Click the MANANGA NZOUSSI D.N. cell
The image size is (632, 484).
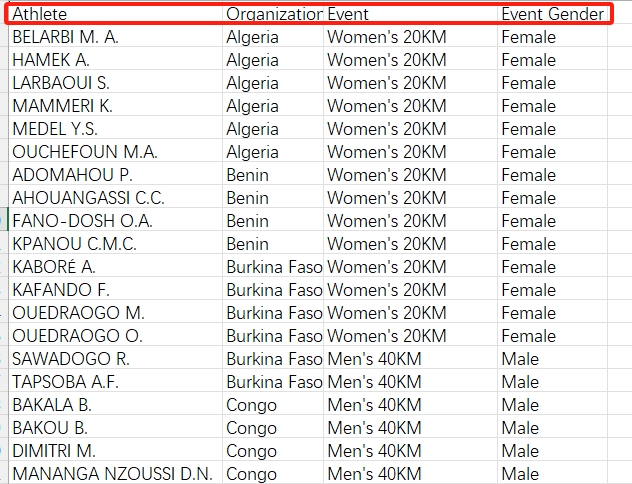115,474
